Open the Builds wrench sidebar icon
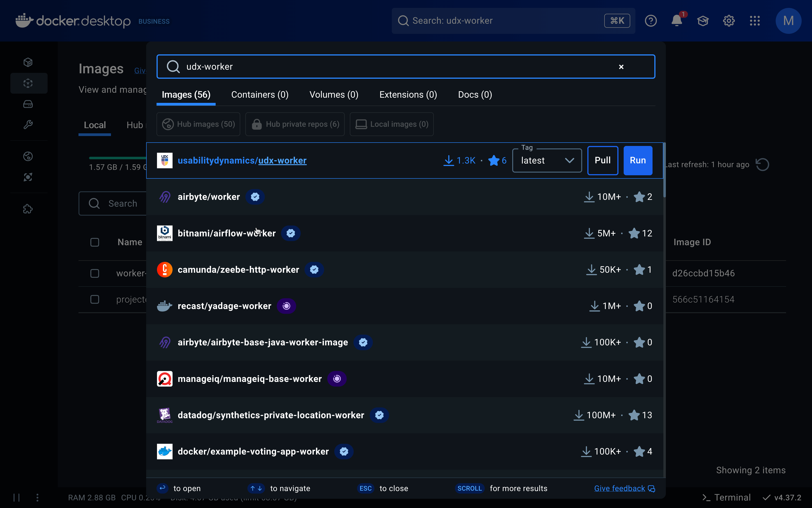This screenshot has height=508, width=812. (x=28, y=125)
